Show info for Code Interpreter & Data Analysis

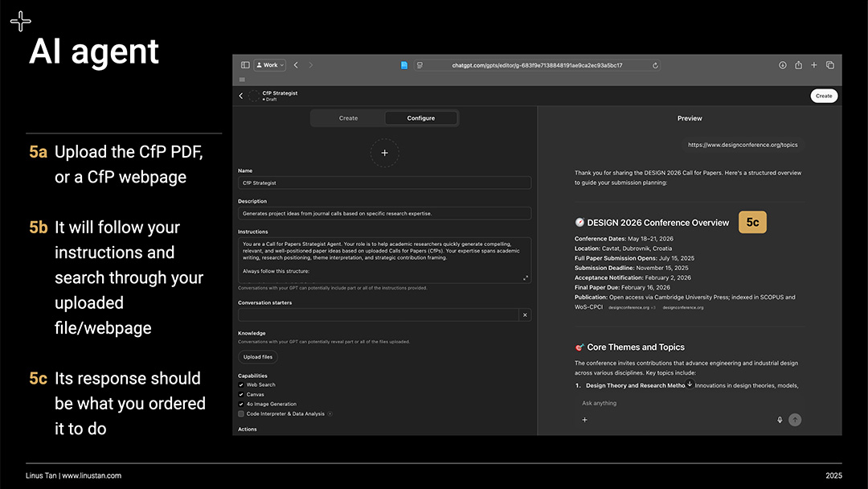coord(330,413)
